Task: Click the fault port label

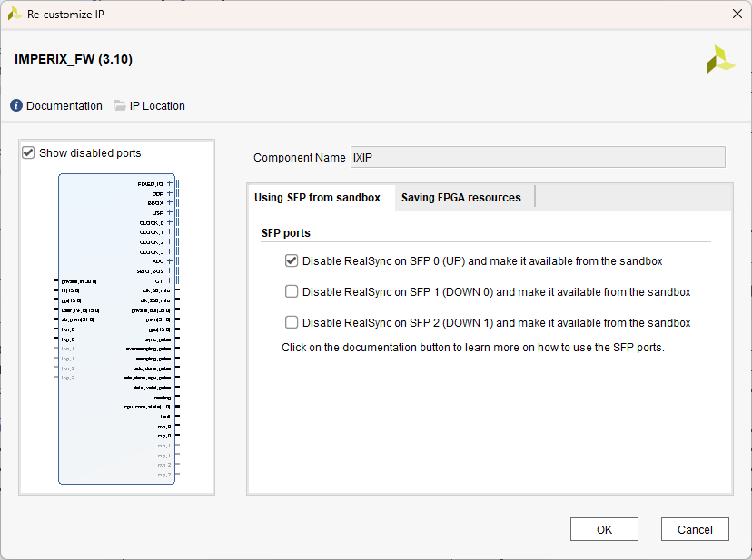Action: pos(165,417)
